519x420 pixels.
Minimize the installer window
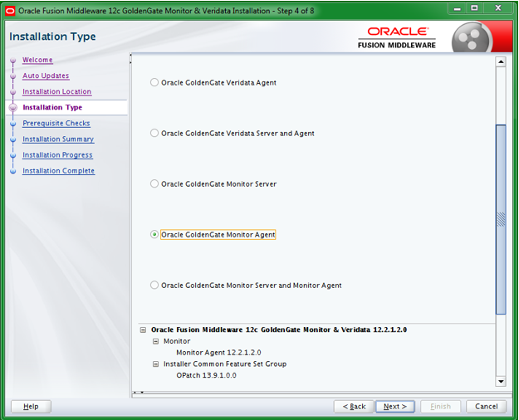pyautogui.click(x=457, y=8)
